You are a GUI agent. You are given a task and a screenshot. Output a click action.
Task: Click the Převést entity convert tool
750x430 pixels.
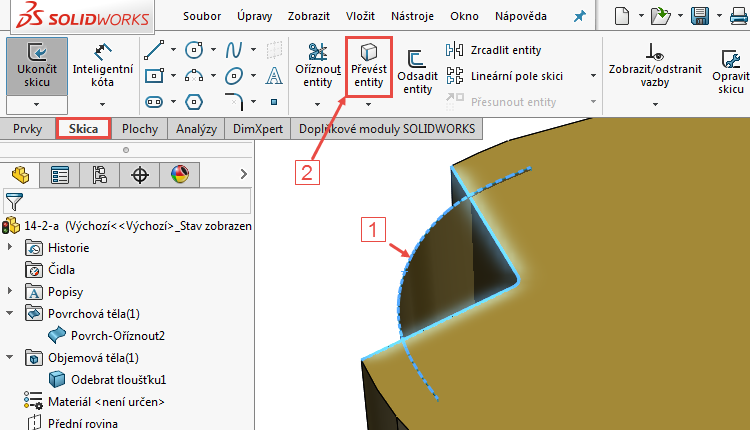pyautogui.click(x=368, y=66)
